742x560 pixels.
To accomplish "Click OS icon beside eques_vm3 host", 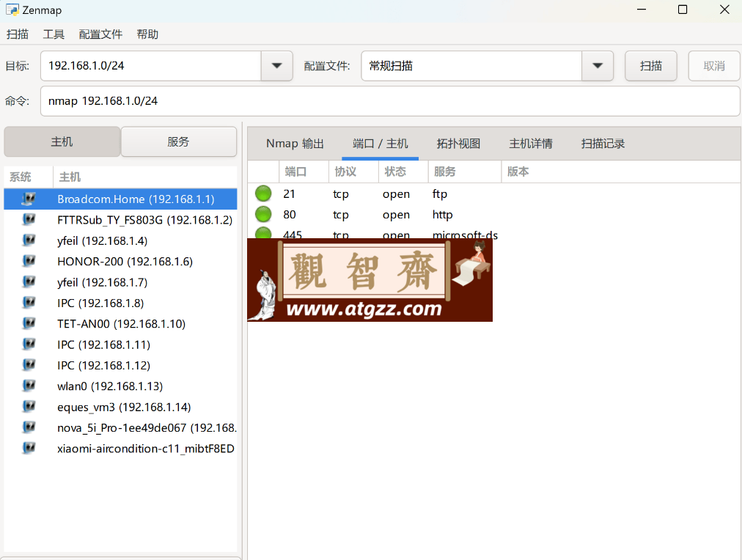I will (x=29, y=408).
